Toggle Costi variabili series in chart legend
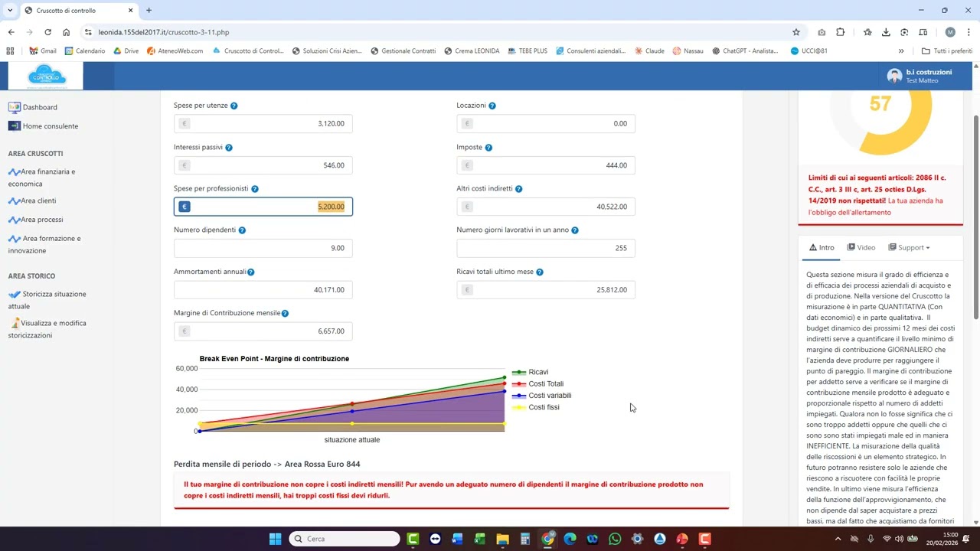This screenshot has height=551, width=980. 549,396
